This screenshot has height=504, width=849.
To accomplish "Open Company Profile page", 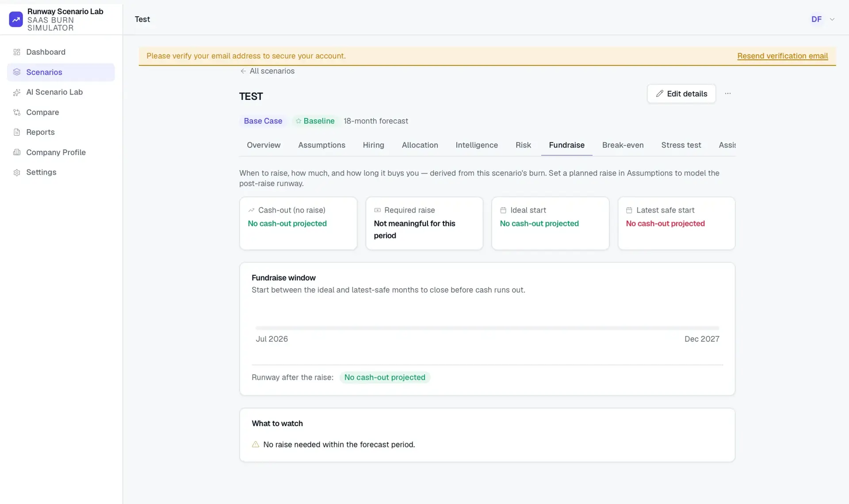I will click(x=61, y=153).
